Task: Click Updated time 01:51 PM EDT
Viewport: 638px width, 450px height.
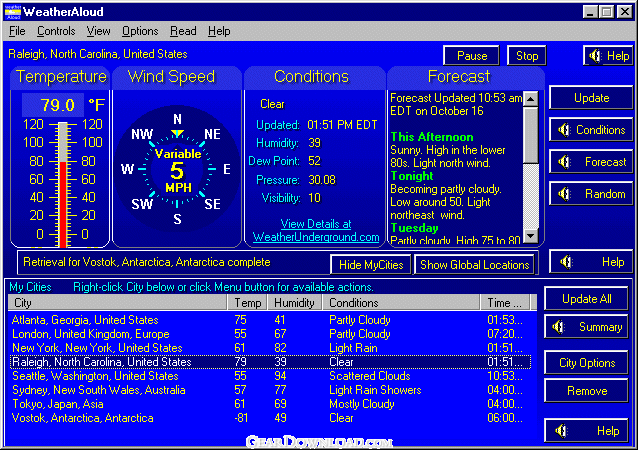Action: pyautogui.click(x=342, y=125)
